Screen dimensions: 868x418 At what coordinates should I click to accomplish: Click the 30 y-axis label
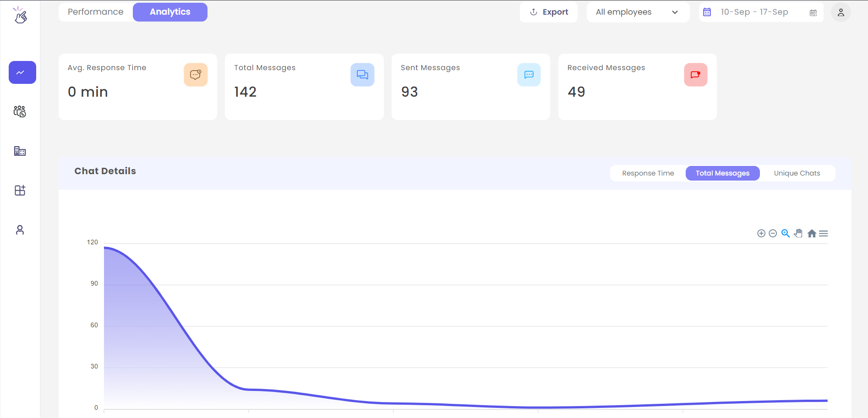(94, 366)
